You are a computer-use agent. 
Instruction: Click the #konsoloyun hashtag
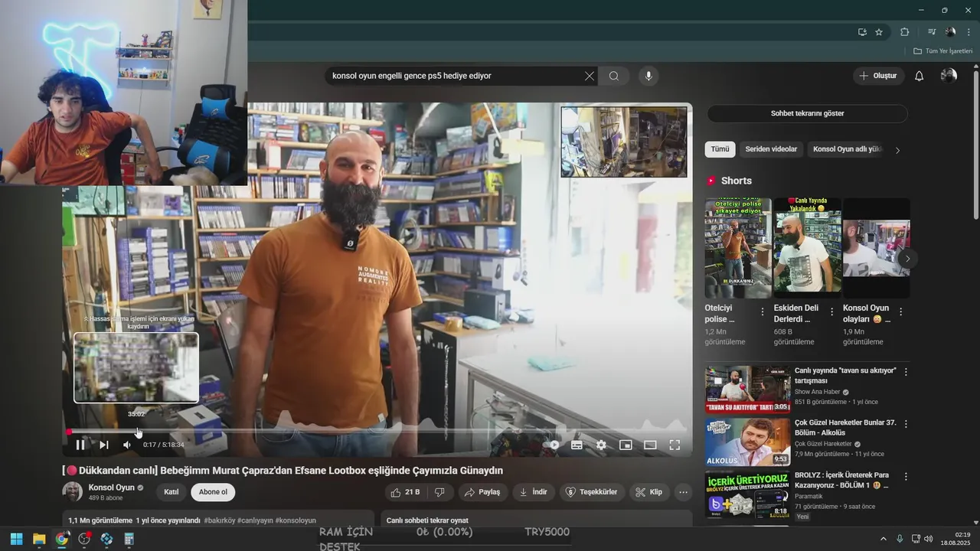(x=296, y=520)
